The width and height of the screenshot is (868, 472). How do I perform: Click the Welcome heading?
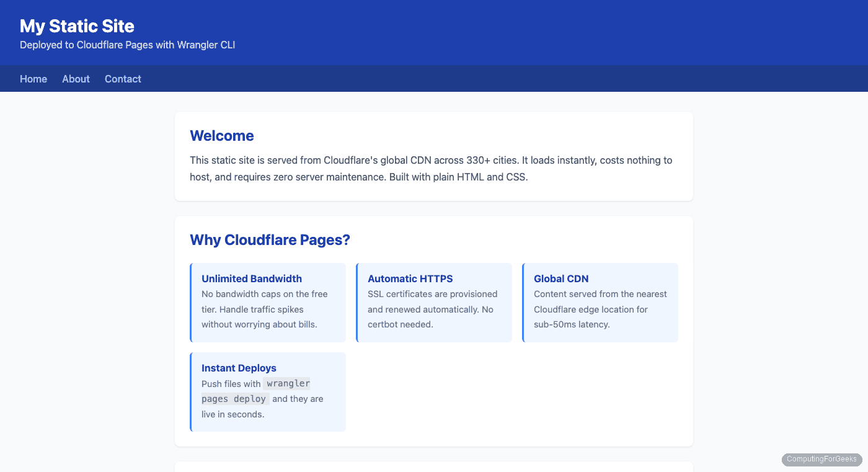click(222, 136)
